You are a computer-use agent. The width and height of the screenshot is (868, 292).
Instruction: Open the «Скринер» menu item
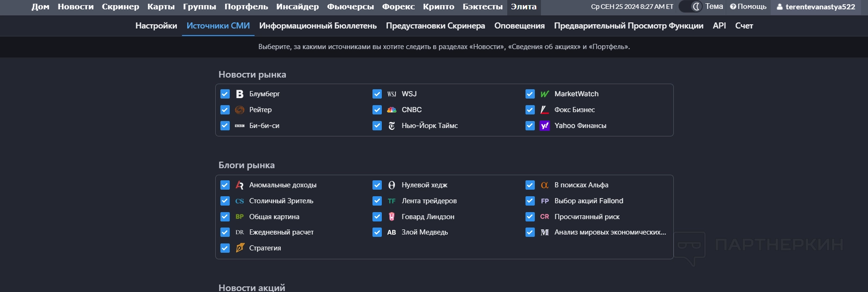tap(120, 7)
